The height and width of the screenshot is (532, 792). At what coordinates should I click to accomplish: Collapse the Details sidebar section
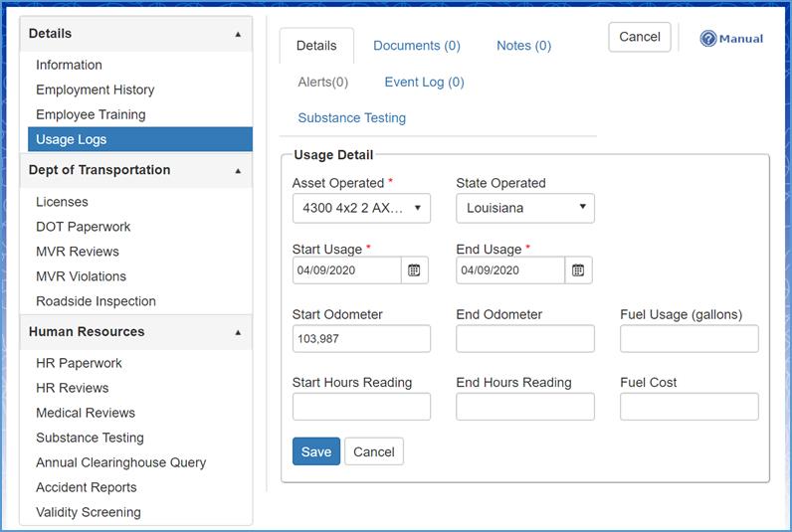[237, 34]
